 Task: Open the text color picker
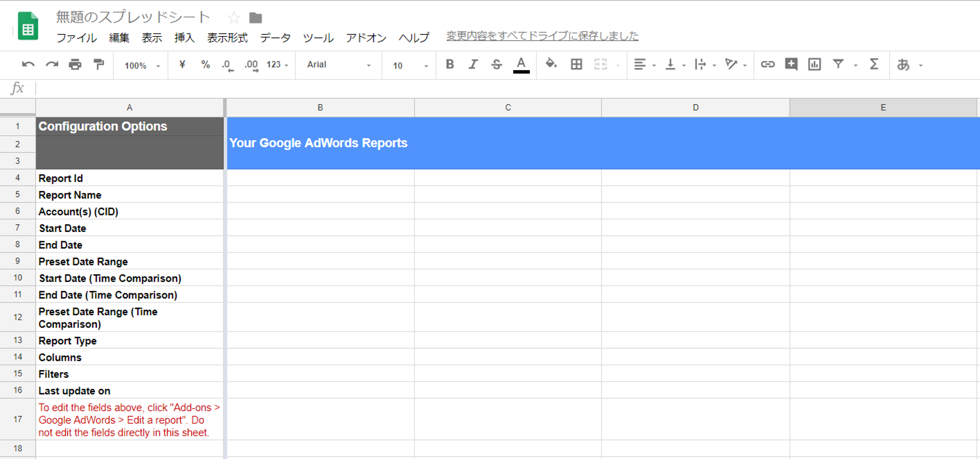coord(521,65)
